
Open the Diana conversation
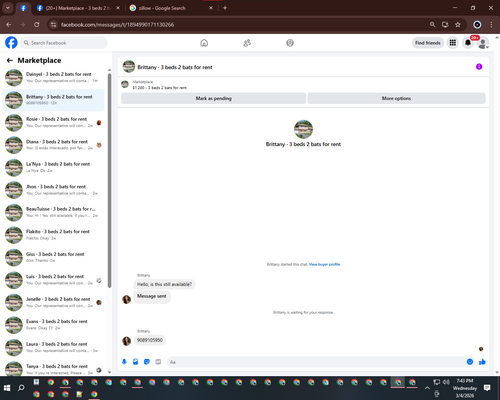coord(53,145)
